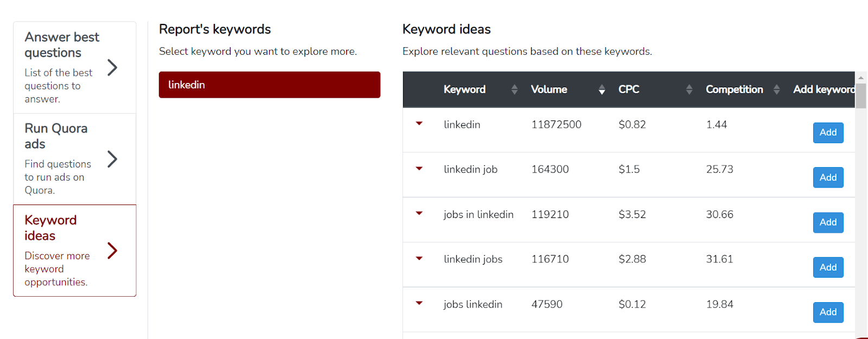868x339 pixels.
Task: Add the jobs linkedin keyword
Action: pyautogui.click(x=828, y=312)
